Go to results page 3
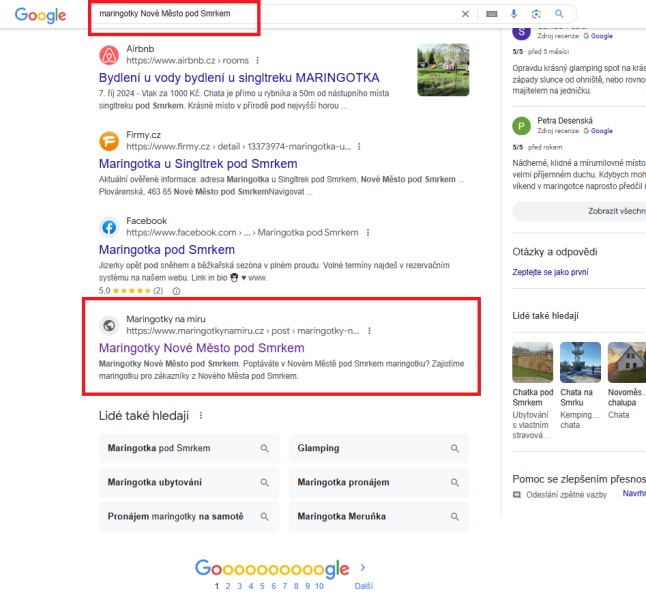646x600 pixels. coord(239,586)
